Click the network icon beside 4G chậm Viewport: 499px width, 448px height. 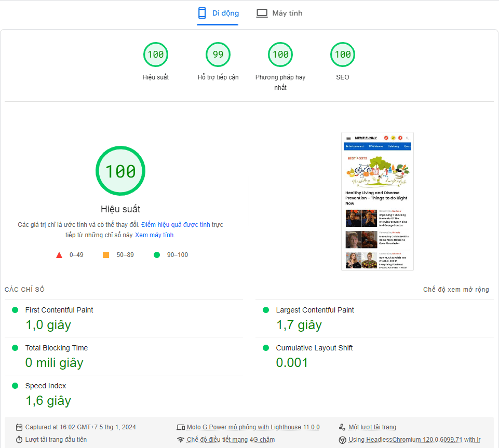point(181,439)
